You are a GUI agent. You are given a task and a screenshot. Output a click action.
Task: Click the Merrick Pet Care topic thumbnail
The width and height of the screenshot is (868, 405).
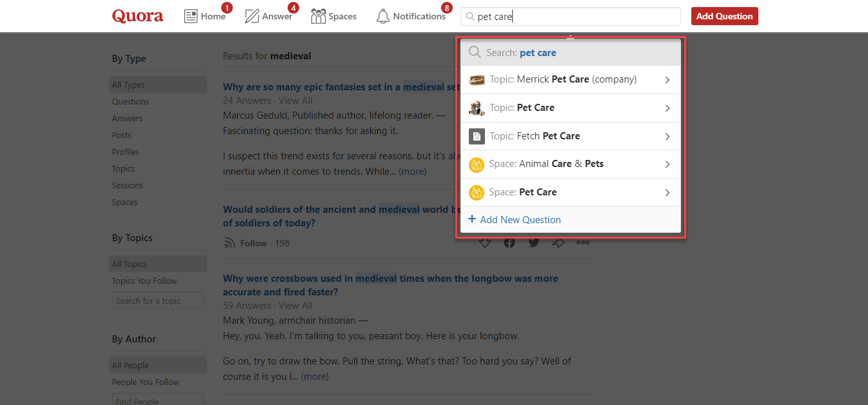477,80
